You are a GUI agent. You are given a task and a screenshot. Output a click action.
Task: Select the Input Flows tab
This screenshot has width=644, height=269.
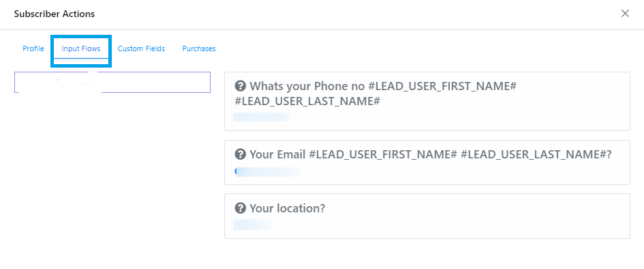pyautogui.click(x=81, y=48)
